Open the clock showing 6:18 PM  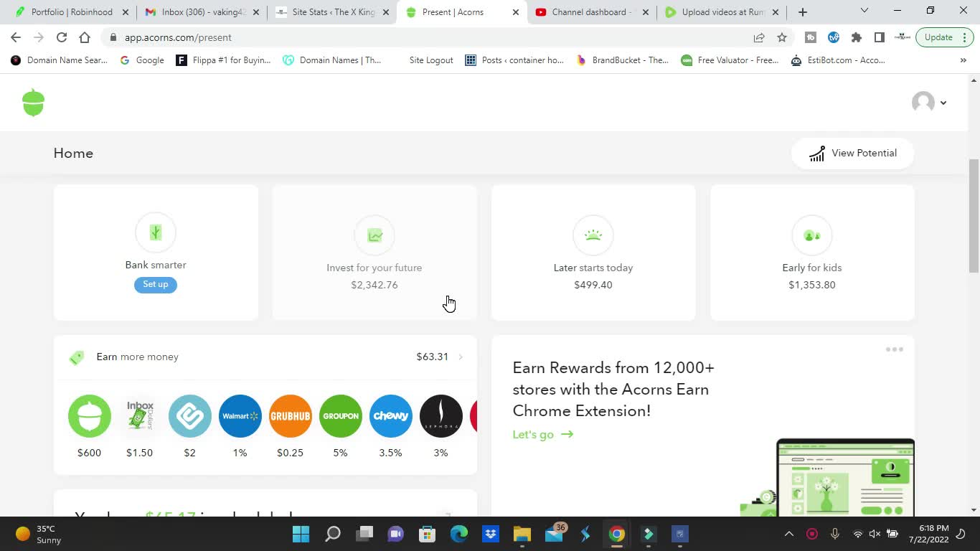click(928, 534)
